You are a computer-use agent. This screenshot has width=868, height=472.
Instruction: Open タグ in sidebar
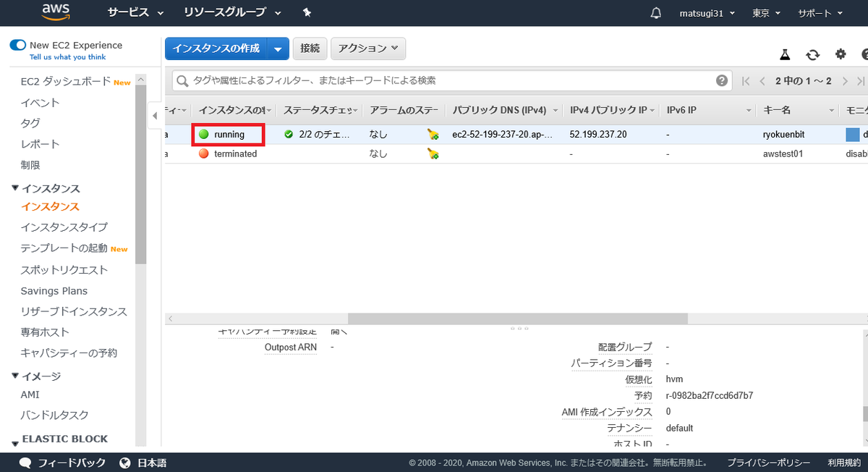coord(30,123)
